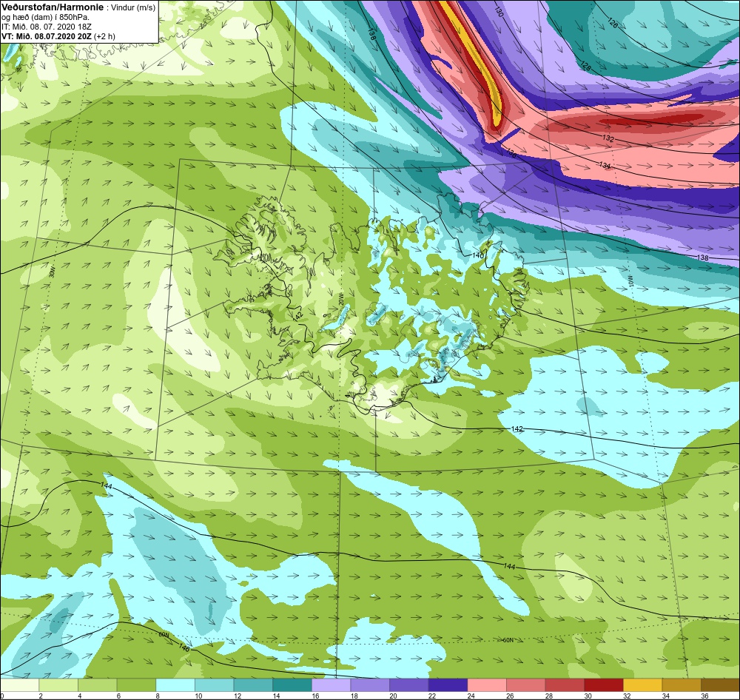Click the 34–36 m/s ochre legend swatch
The height and width of the screenshot is (700, 740).
[x=682, y=685]
